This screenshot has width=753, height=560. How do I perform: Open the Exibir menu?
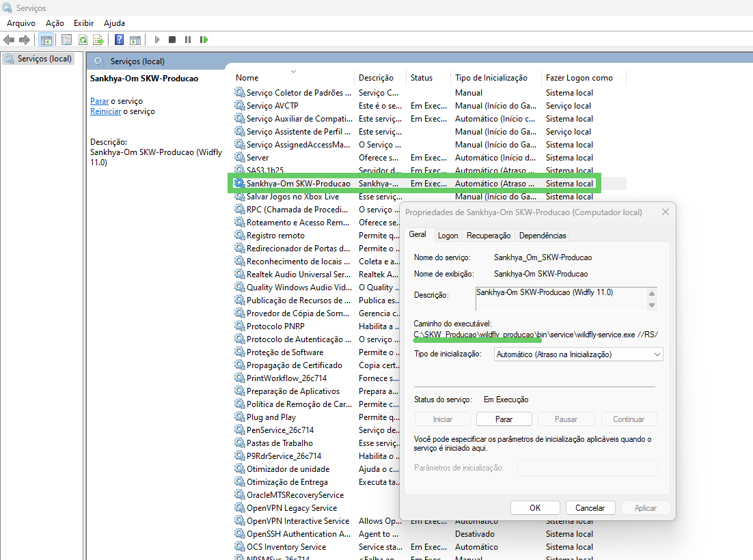[83, 23]
